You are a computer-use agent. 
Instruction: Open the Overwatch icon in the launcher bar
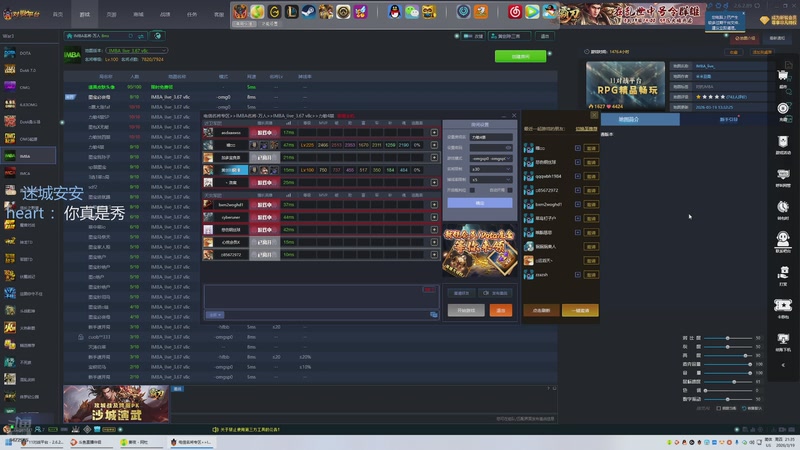(343, 11)
